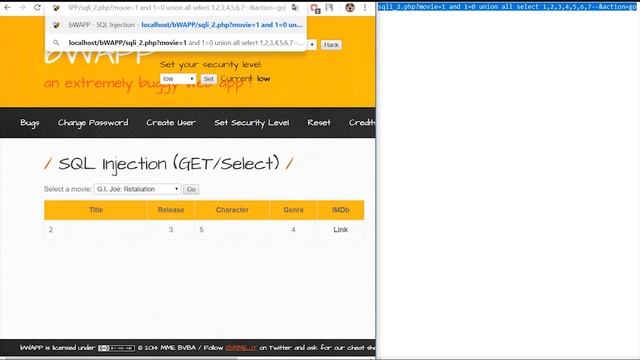Open the user profile avatar
Screen dimensions: 640x360
[350, 7]
